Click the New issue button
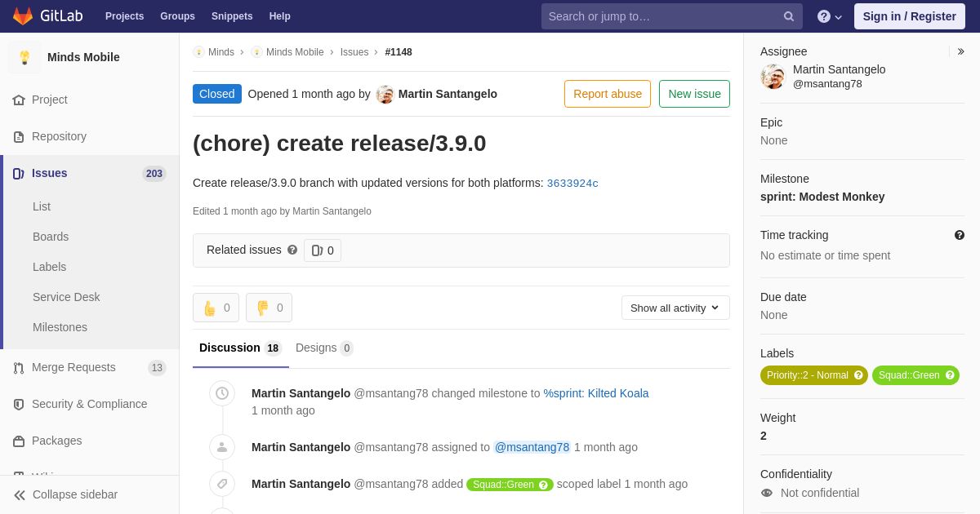Viewport: 980px width, 514px height. (694, 94)
